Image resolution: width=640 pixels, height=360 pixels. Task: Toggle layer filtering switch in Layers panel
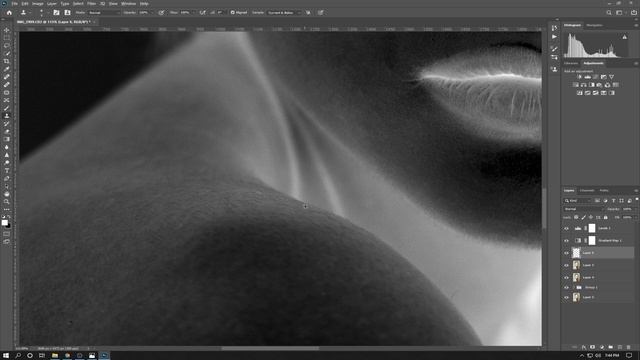click(637, 200)
